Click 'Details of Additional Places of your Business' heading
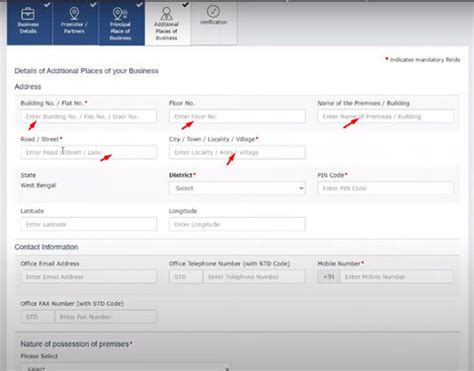The width and height of the screenshot is (474, 371). (86, 71)
